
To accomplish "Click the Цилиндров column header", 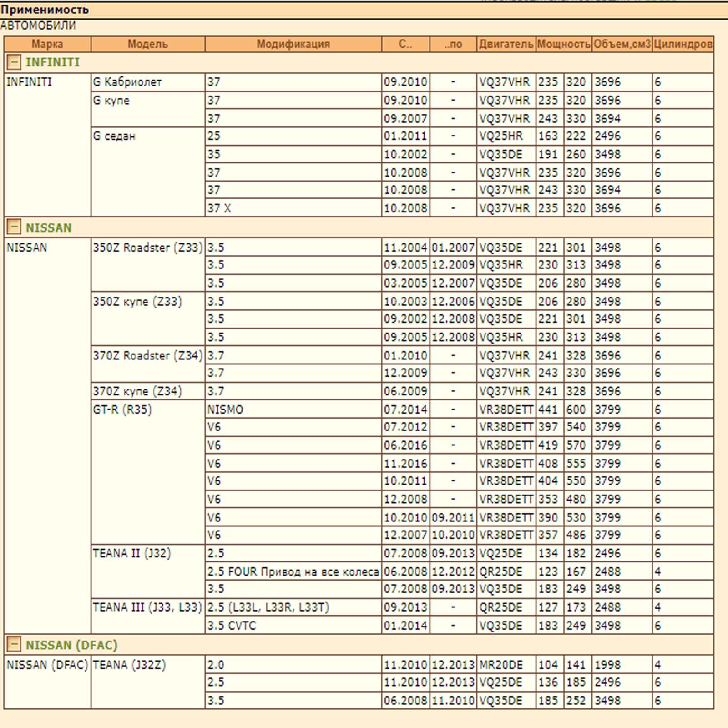I will pos(682,44).
